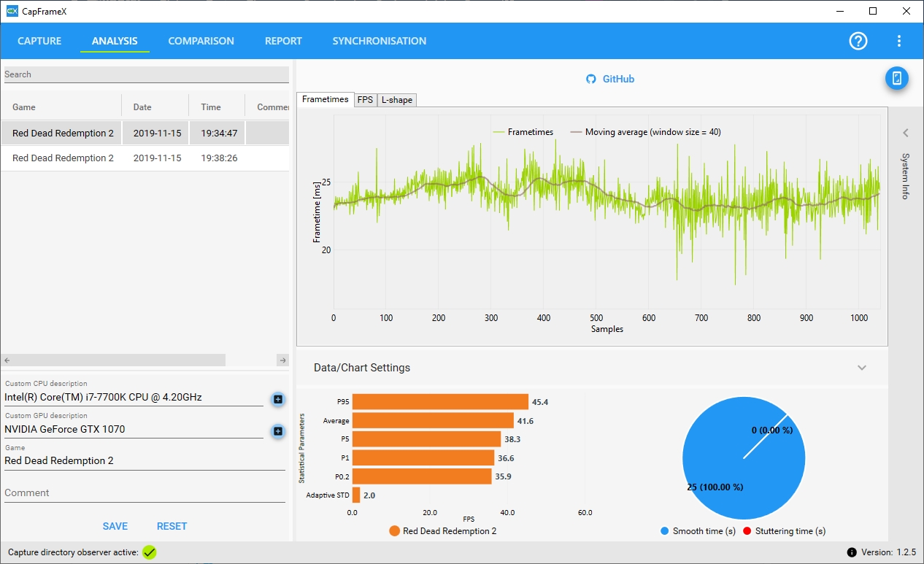
Task: Open the GitHub link
Action: point(618,79)
